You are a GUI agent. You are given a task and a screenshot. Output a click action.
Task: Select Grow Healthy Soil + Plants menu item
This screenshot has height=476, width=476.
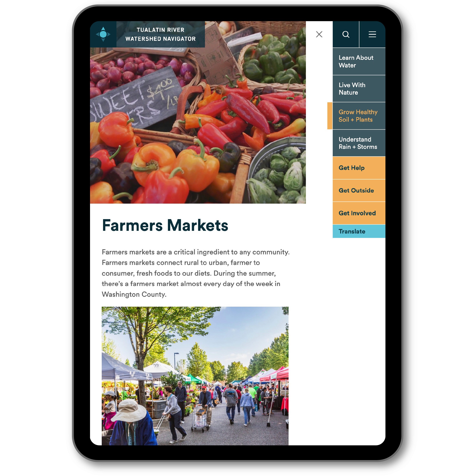357,116
